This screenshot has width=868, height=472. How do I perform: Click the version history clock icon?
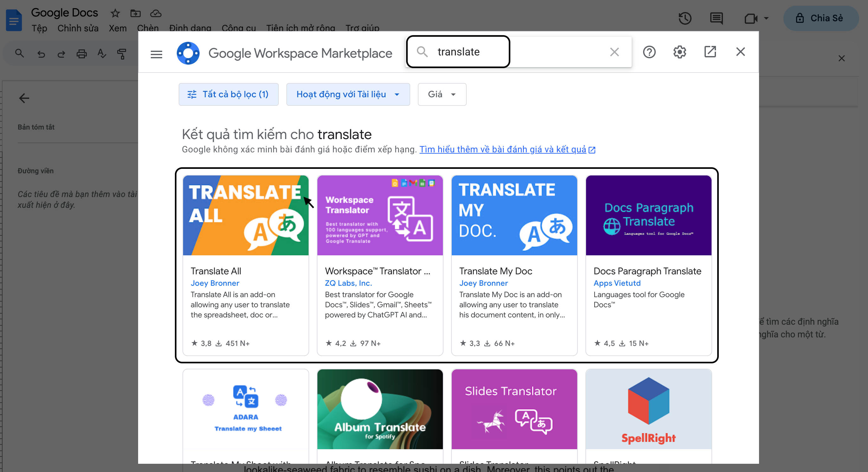point(685,18)
